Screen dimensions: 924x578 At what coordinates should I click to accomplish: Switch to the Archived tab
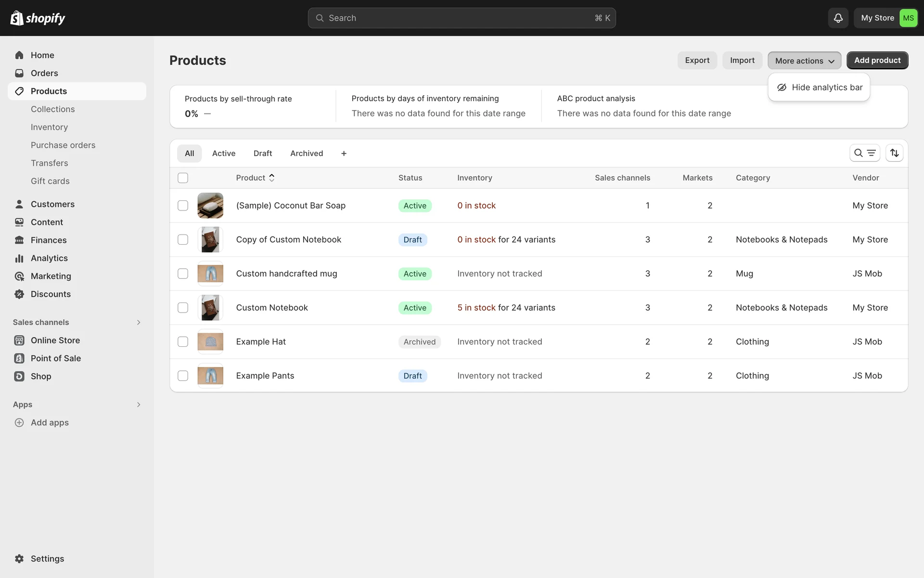307,153
